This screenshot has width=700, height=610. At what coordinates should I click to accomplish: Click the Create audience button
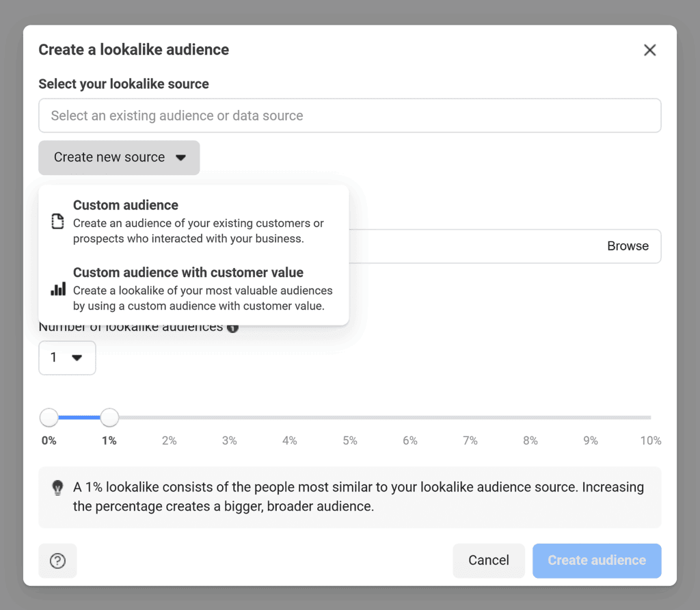pyautogui.click(x=596, y=560)
